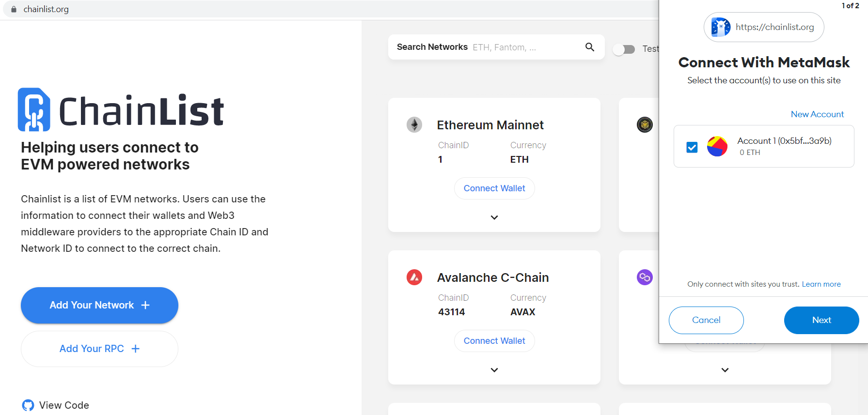This screenshot has width=868, height=415.
Task: Expand the Polygon card chevron
Action: point(725,370)
